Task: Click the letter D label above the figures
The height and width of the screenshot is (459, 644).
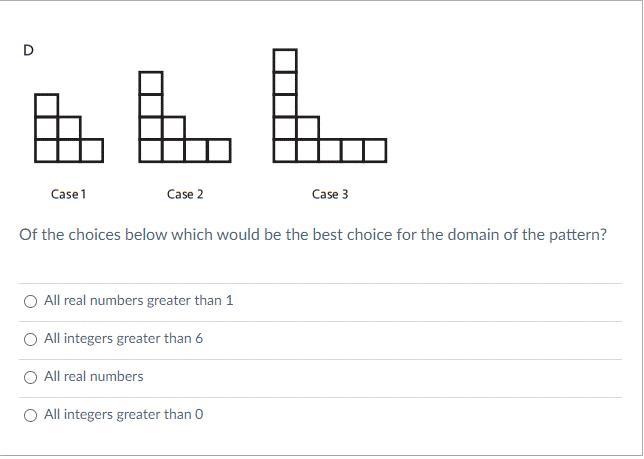Action: click(x=28, y=50)
